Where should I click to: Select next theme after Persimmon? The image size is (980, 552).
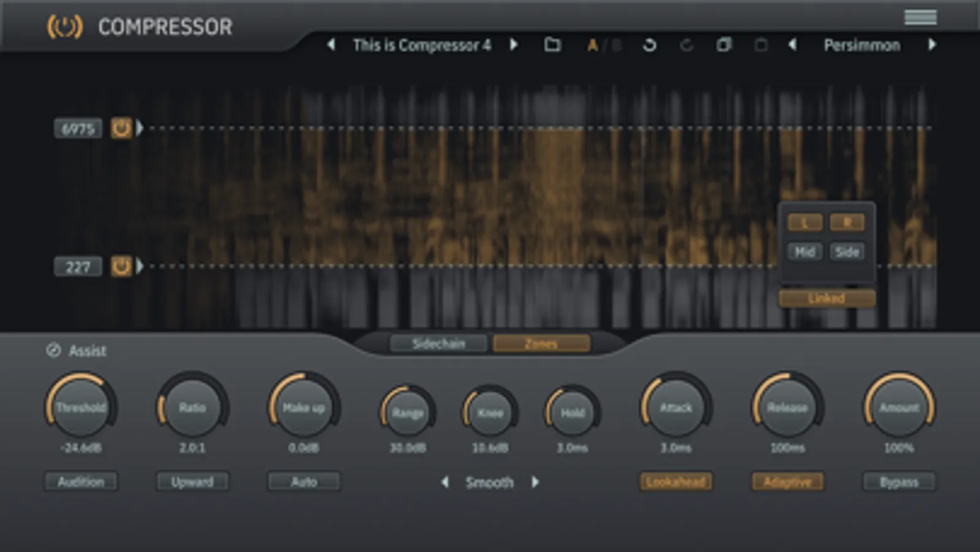coord(932,45)
